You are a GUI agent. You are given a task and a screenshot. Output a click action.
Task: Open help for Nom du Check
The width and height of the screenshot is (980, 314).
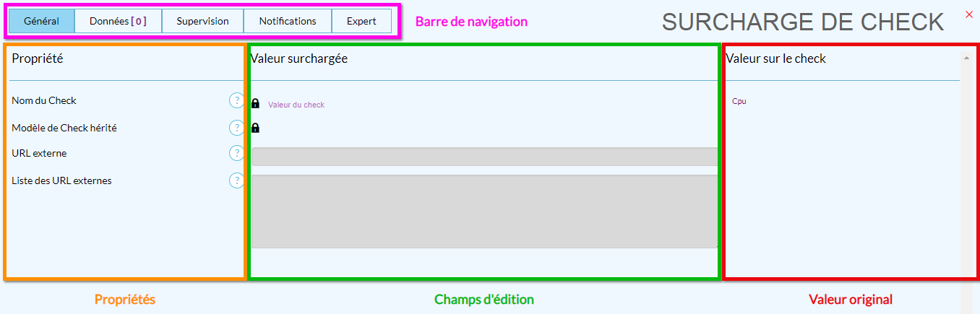236,100
